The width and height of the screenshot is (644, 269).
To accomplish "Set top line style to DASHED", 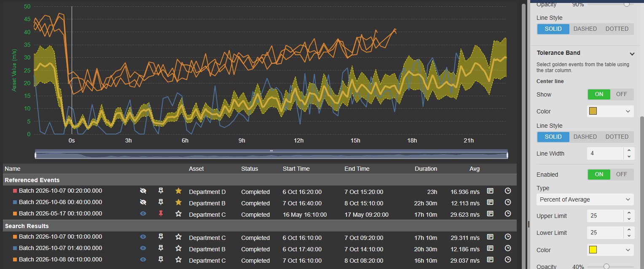I will pyautogui.click(x=585, y=29).
